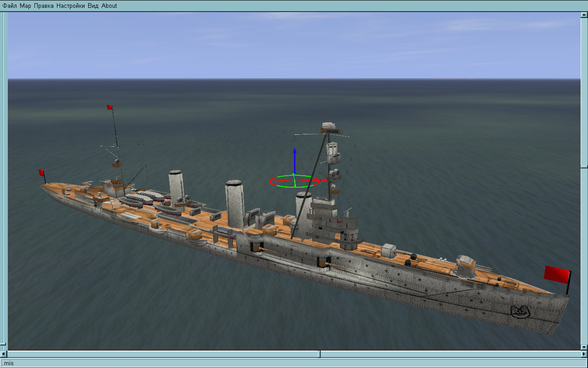588x368 pixels.
Task: Open the Мар menu
Action: point(26,6)
